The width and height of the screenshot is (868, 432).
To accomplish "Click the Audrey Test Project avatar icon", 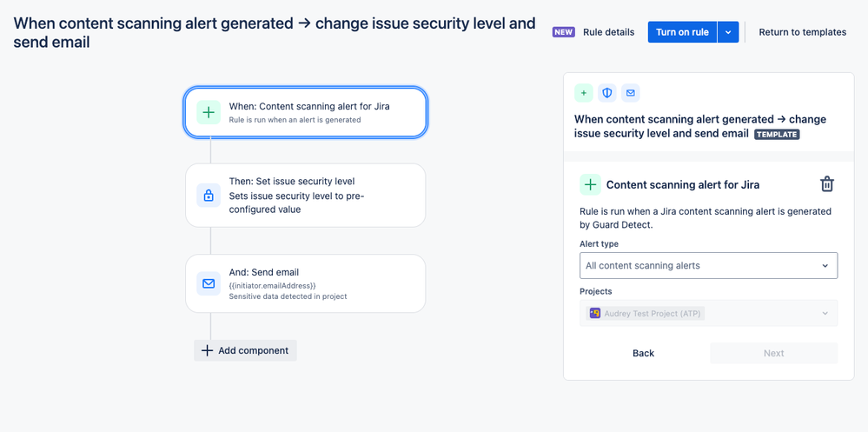I will [595, 314].
